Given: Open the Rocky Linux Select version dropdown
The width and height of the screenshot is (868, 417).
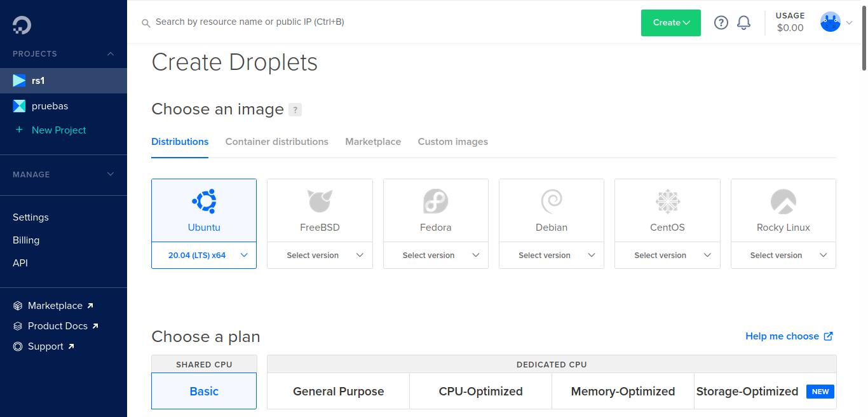Looking at the screenshot, I should point(783,256).
